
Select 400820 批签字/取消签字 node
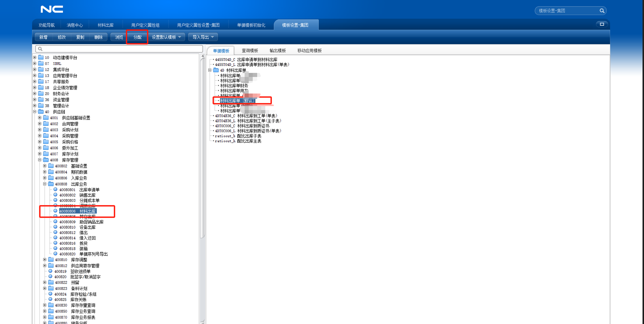coord(77,277)
